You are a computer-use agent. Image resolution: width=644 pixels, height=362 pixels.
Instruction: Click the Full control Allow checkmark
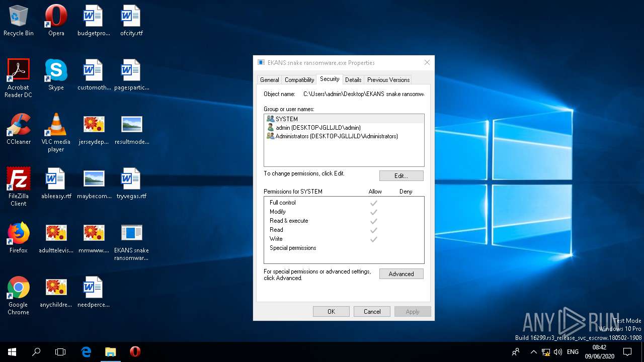(x=373, y=203)
